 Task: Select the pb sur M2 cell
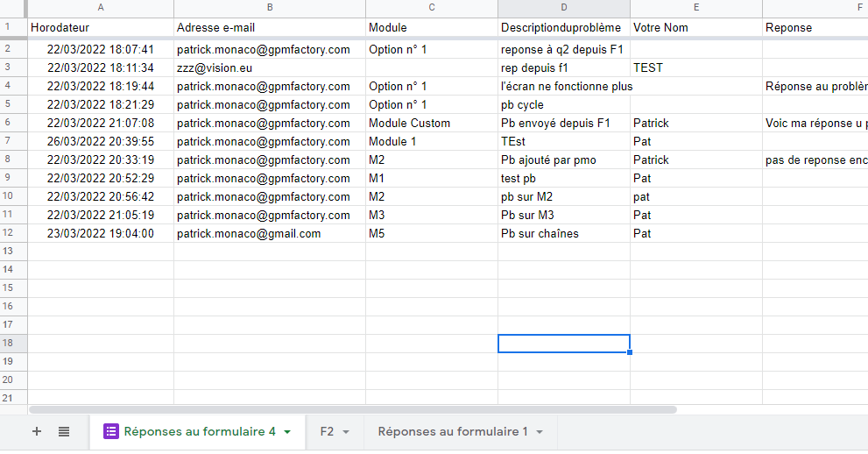point(563,196)
